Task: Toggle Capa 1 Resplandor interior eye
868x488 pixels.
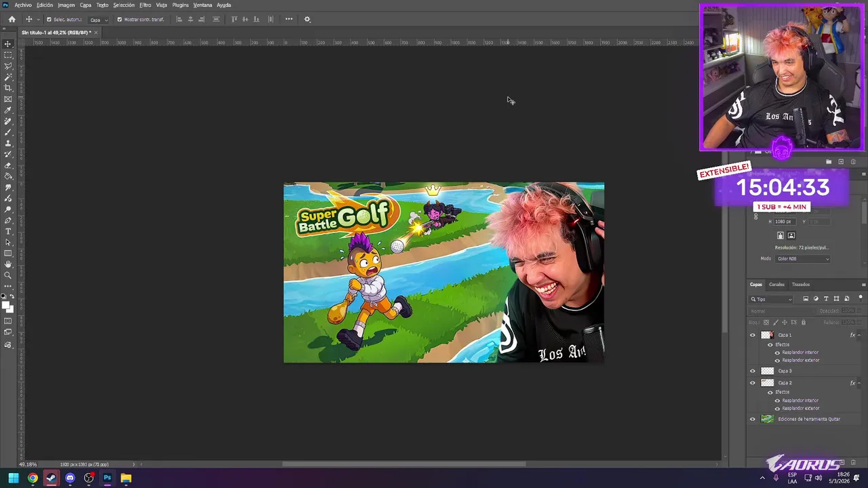Action: (777, 352)
